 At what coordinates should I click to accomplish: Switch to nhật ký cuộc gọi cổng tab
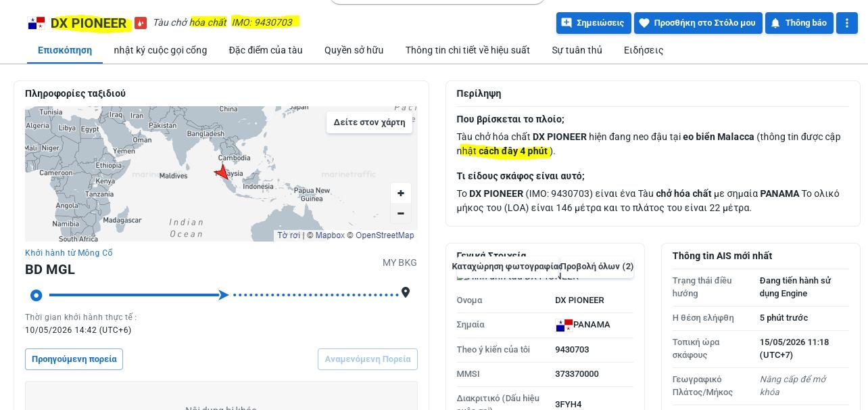tap(160, 50)
